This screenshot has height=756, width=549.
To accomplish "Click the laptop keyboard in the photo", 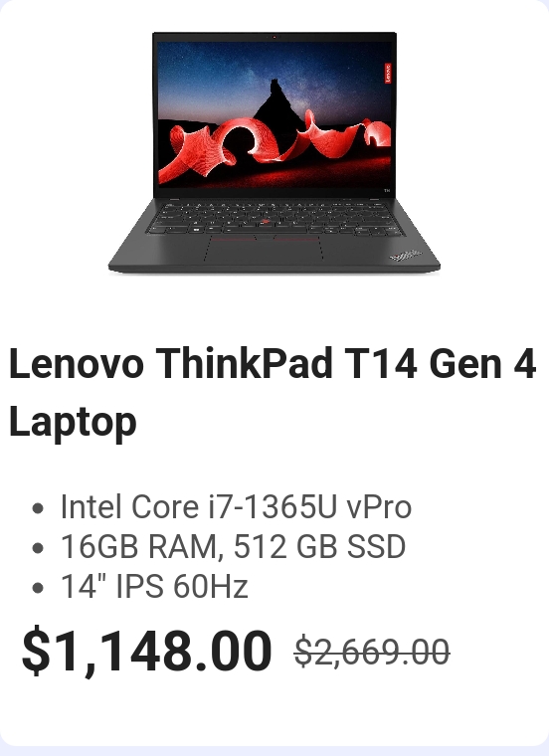I will 275,219.
